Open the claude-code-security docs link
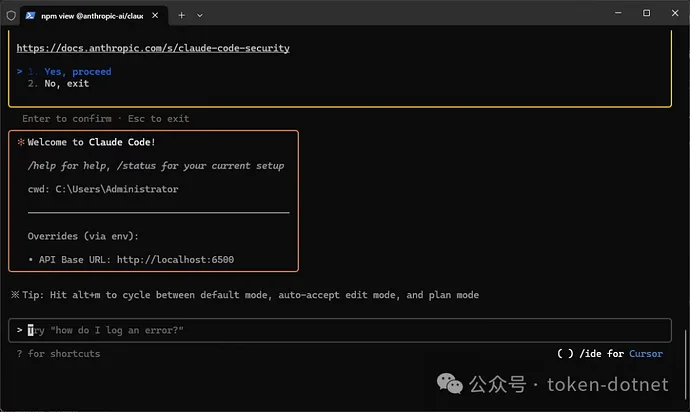This screenshot has height=412, width=690. (x=153, y=48)
